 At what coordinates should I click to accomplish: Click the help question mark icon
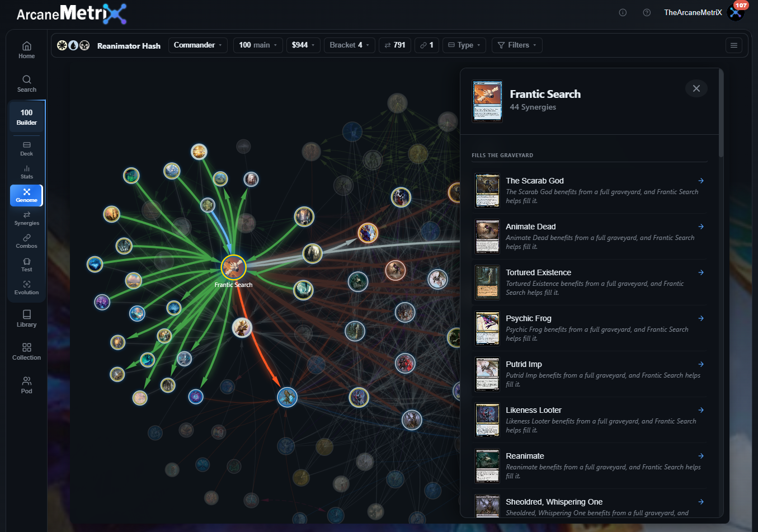coord(647,12)
